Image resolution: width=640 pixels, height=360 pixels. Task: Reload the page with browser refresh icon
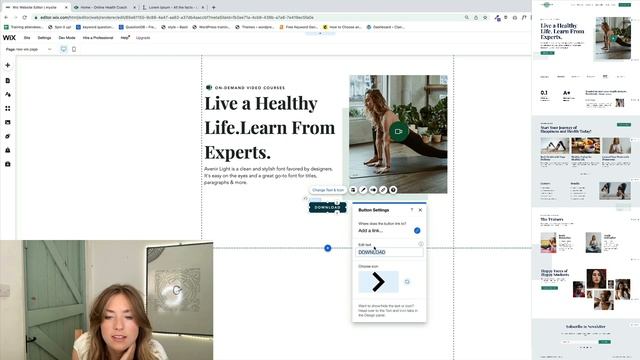pyautogui.click(x=24, y=18)
